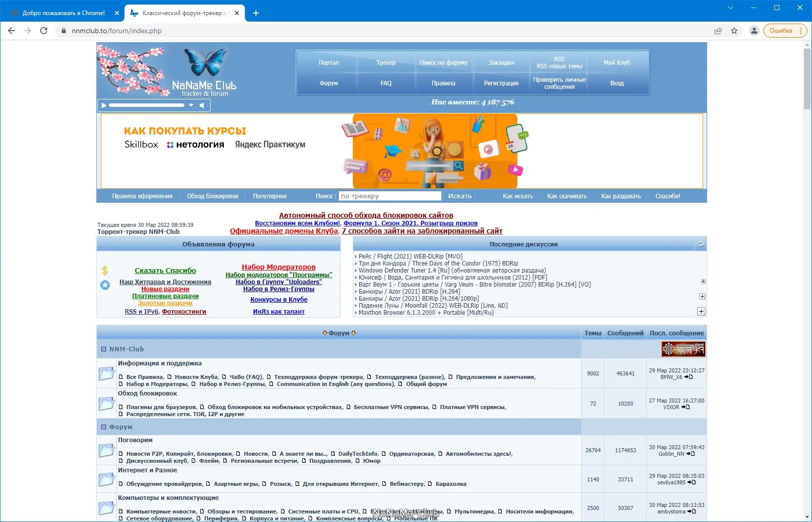Open last post arrow beside Goblin_NN
The height and width of the screenshot is (522, 812).
[x=691, y=454]
